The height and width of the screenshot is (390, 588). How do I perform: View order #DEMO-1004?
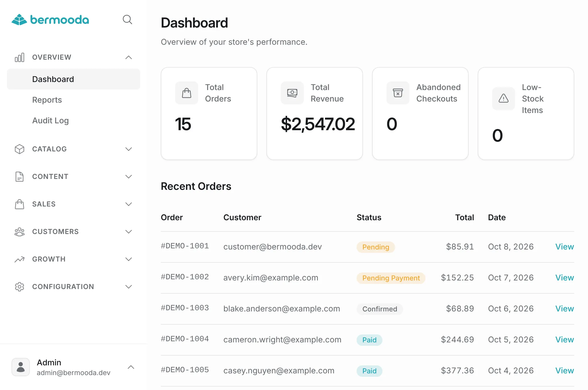click(x=564, y=340)
